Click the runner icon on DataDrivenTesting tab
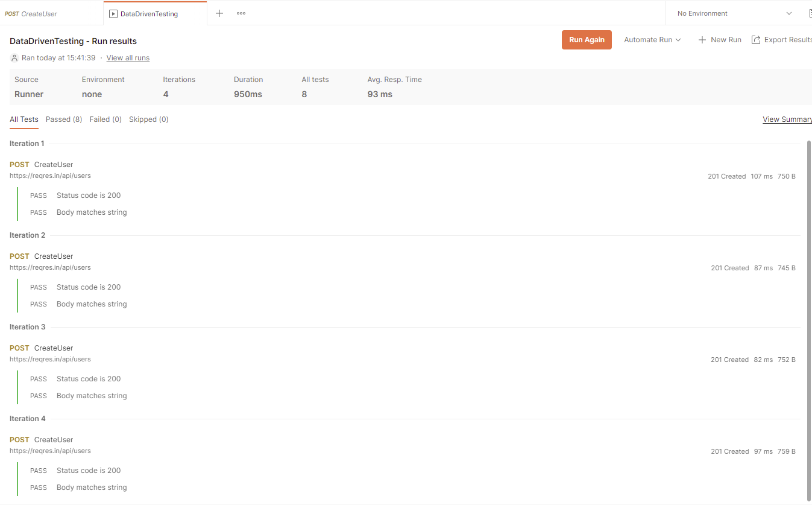The width and height of the screenshot is (812, 505). click(113, 14)
